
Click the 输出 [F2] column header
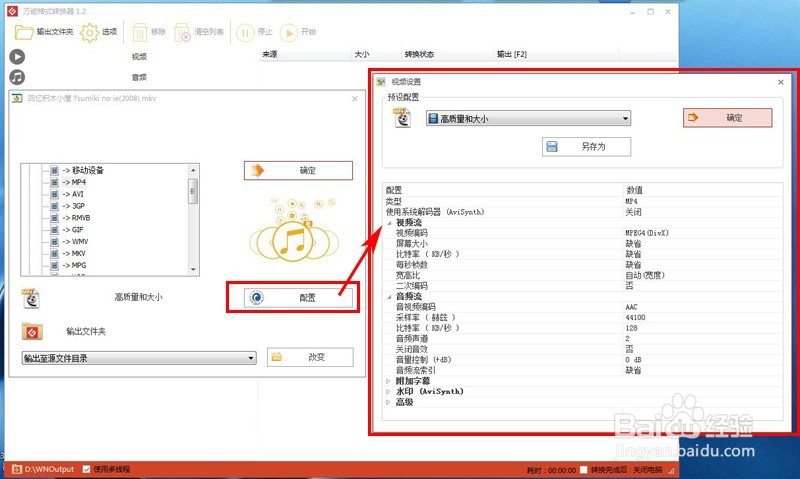tap(557, 54)
